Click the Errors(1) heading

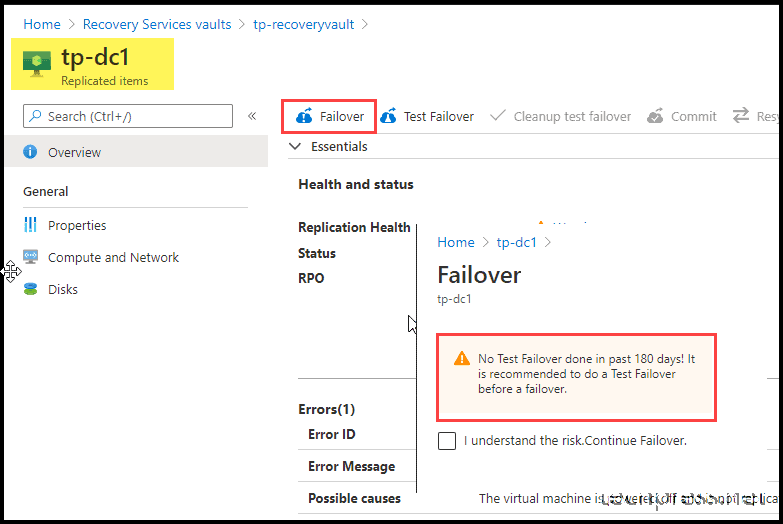(327, 409)
